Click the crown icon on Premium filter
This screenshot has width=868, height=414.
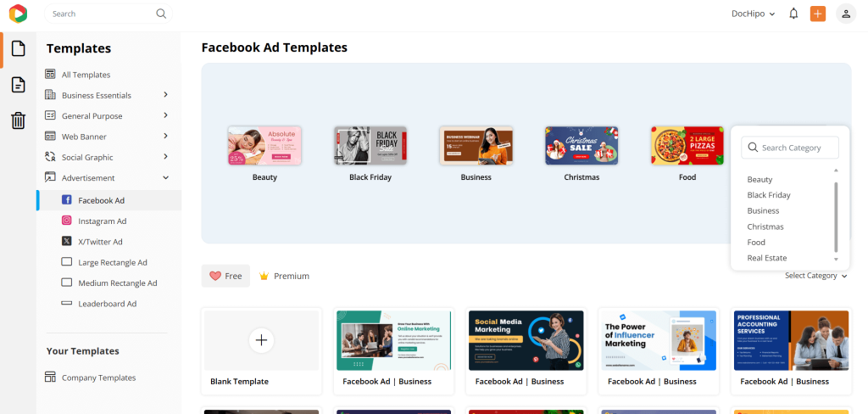point(264,276)
